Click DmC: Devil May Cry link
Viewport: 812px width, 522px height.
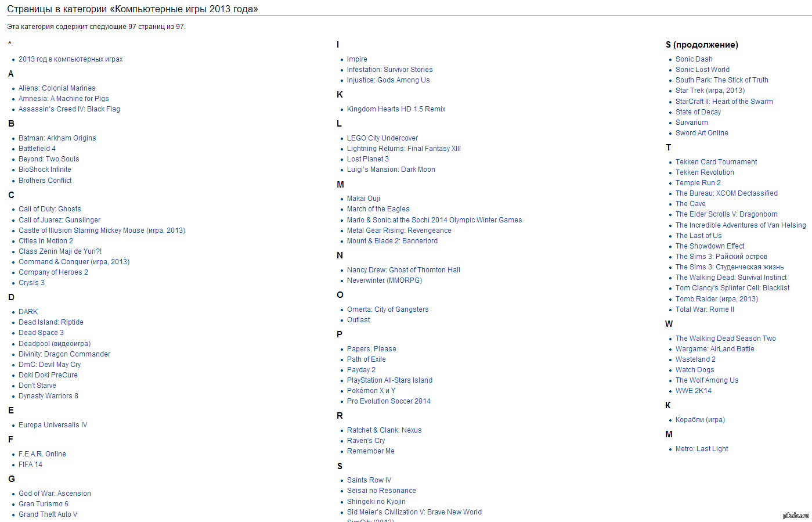[49, 365]
